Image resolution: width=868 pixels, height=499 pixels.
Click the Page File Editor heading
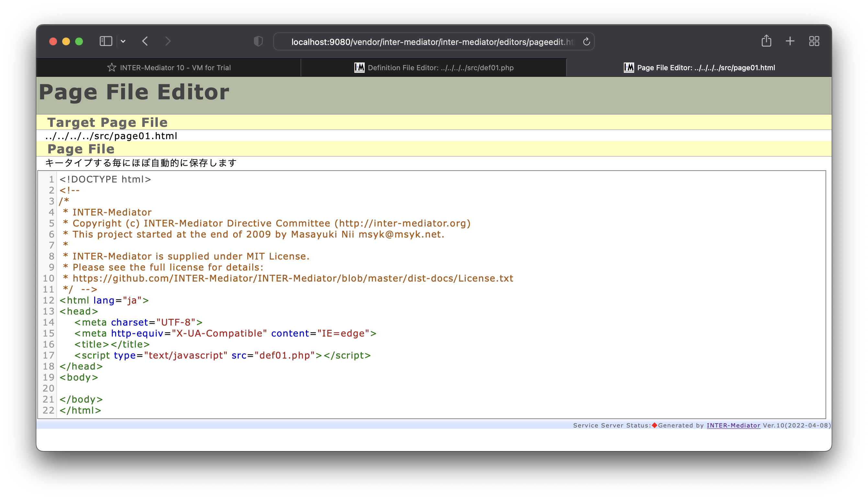[x=134, y=92]
